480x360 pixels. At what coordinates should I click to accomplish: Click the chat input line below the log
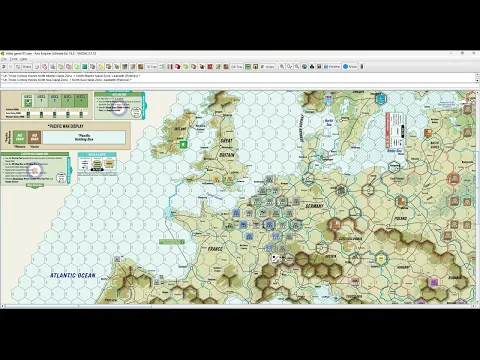[238, 85]
